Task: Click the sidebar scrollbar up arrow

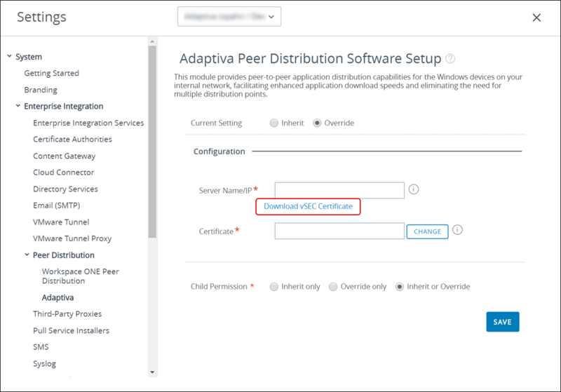Action: coord(152,41)
